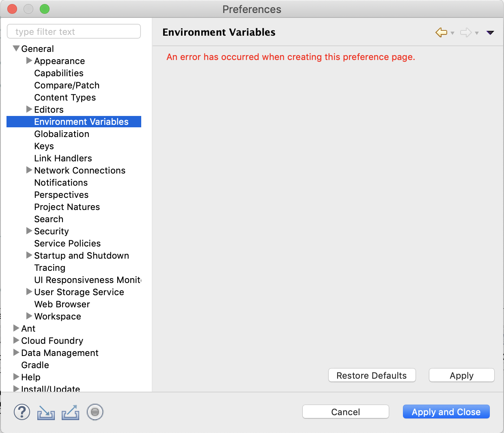Confirm with Apply and Close
504x433 pixels.
point(446,412)
